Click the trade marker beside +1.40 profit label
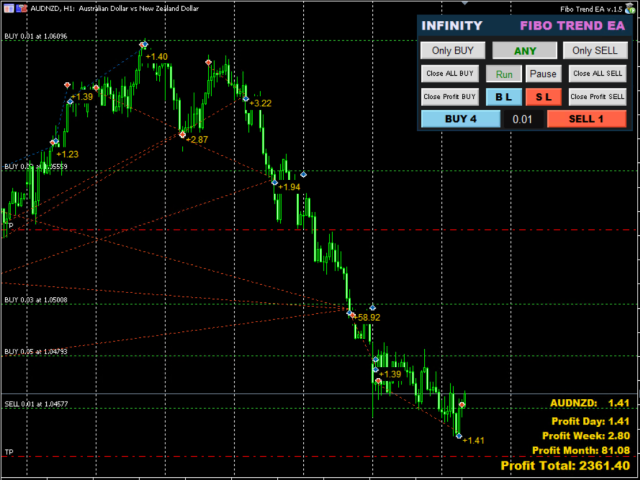The height and width of the screenshot is (480, 640). click(144, 45)
